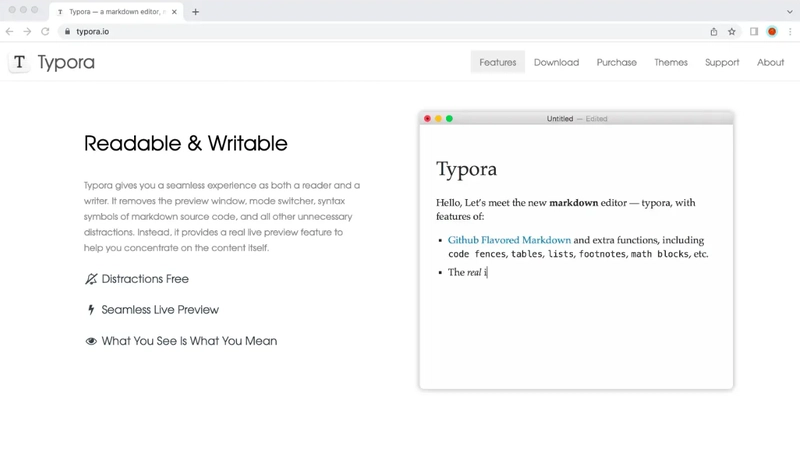Open a new tab with plus button
Image resolution: width=800 pixels, height=450 pixels.
tap(195, 12)
